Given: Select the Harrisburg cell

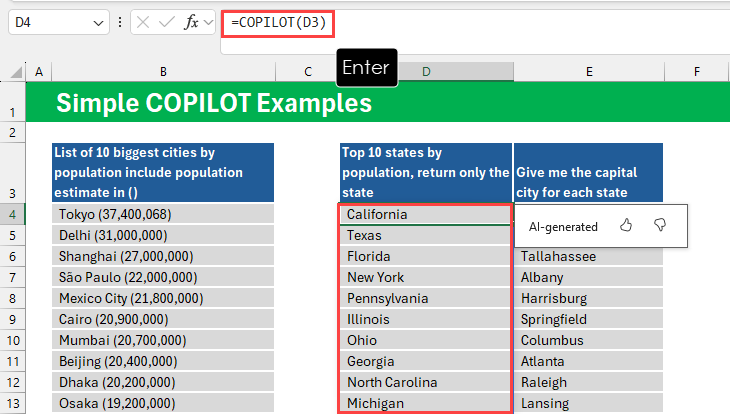Looking at the screenshot, I should coord(588,299).
